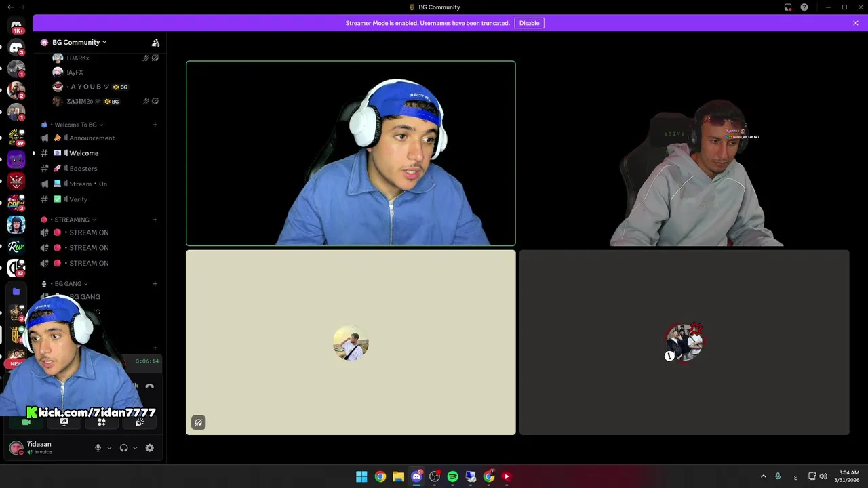This screenshot has width=868, height=488.
Task: Open the blue server folder icon
Action: point(16,291)
